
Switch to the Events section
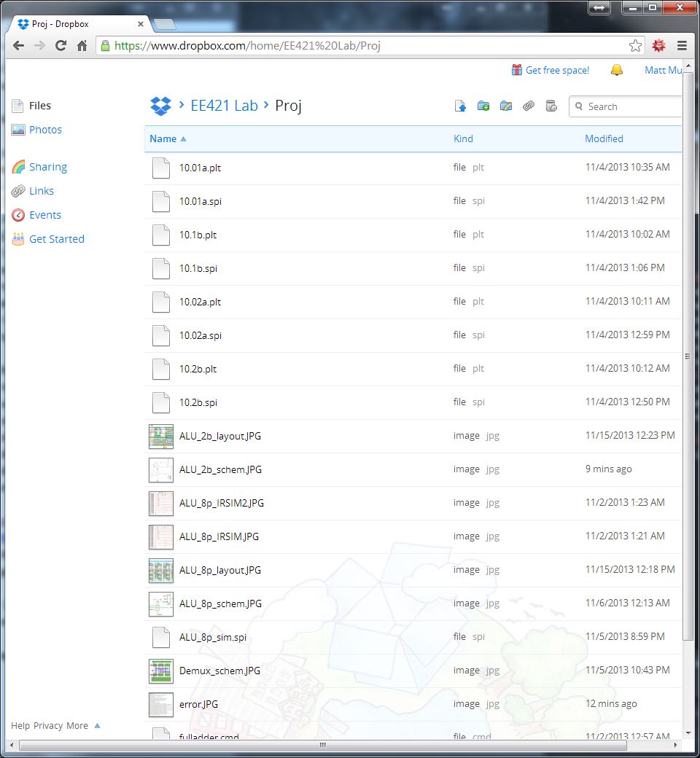(44, 214)
